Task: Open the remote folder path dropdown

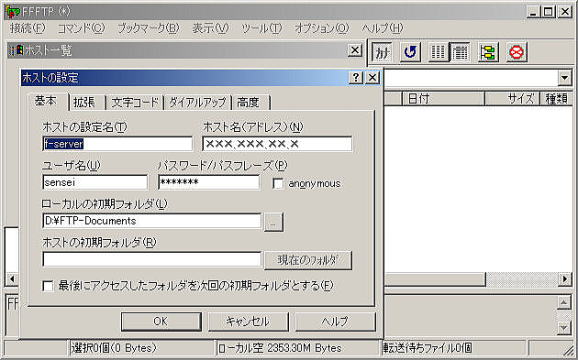Action: click(x=564, y=78)
